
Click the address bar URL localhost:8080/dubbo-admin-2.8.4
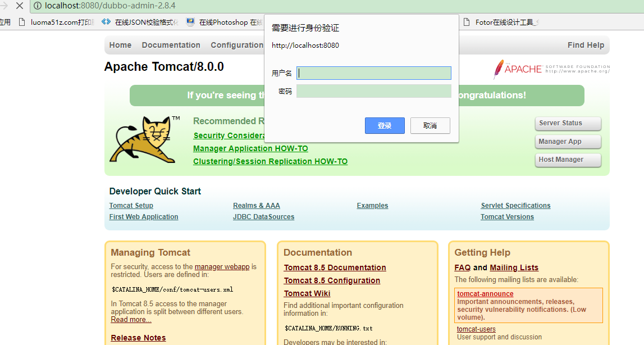tap(110, 6)
